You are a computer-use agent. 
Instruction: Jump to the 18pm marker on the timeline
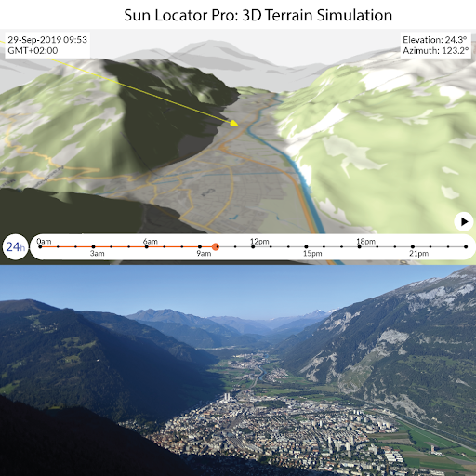[x=359, y=246]
